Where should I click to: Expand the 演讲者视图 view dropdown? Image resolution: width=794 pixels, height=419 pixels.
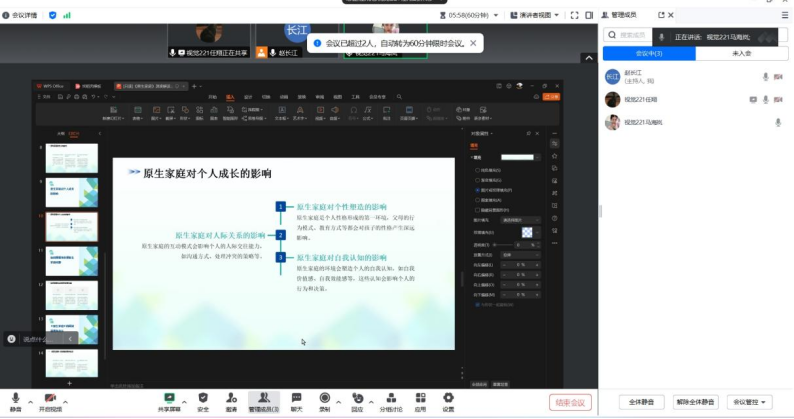coord(535,15)
